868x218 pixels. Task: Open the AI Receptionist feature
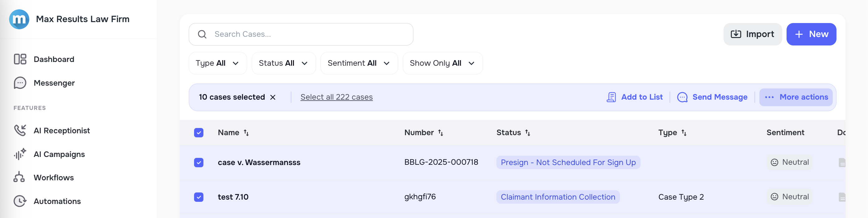pyautogui.click(x=62, y=130)
